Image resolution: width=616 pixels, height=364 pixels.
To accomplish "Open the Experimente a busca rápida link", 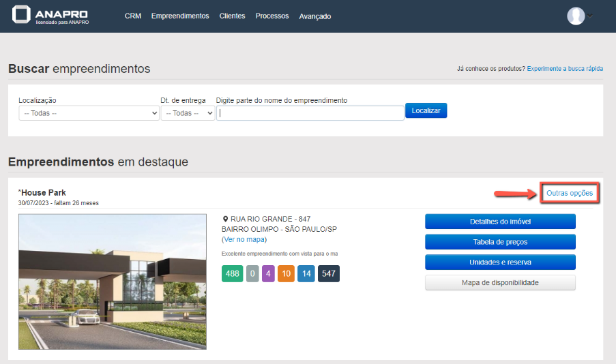I will [565, 69].
